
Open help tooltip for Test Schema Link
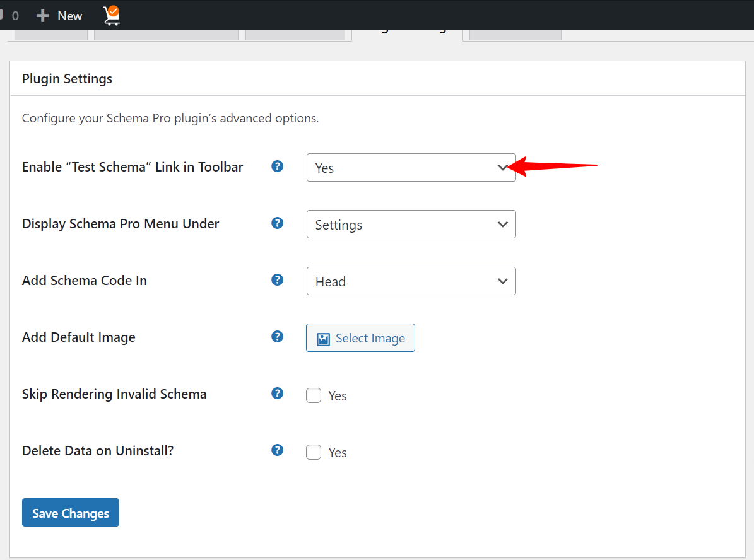point(277,166)
